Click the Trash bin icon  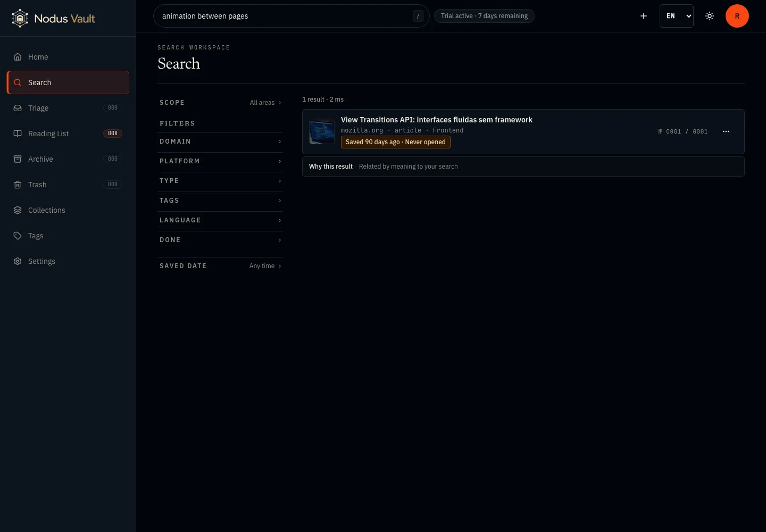pos(18,185)
